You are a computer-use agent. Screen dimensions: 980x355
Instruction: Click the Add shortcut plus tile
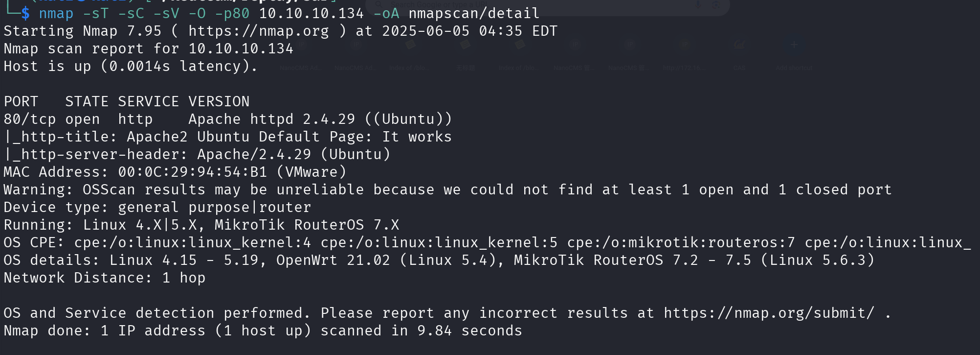click(x=794, y=46)
